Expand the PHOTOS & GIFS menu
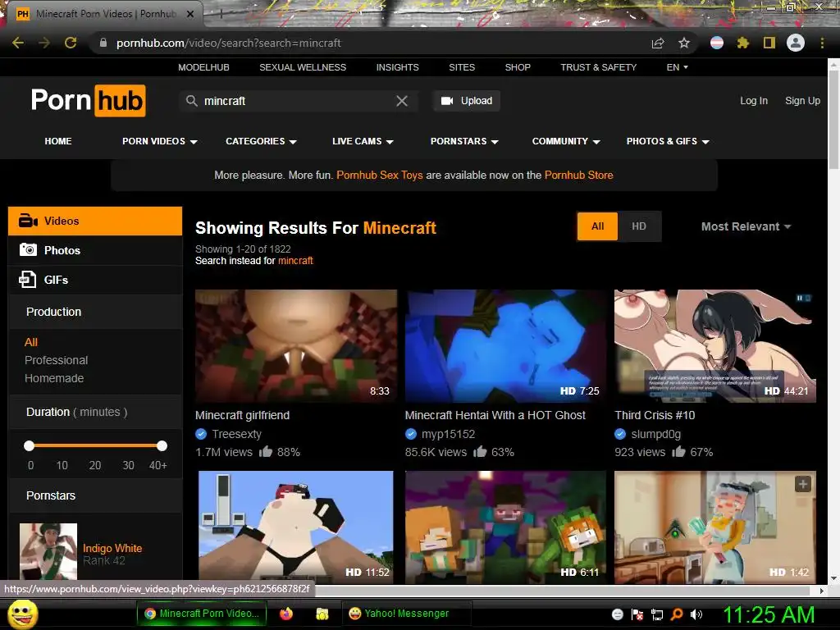 668,141
